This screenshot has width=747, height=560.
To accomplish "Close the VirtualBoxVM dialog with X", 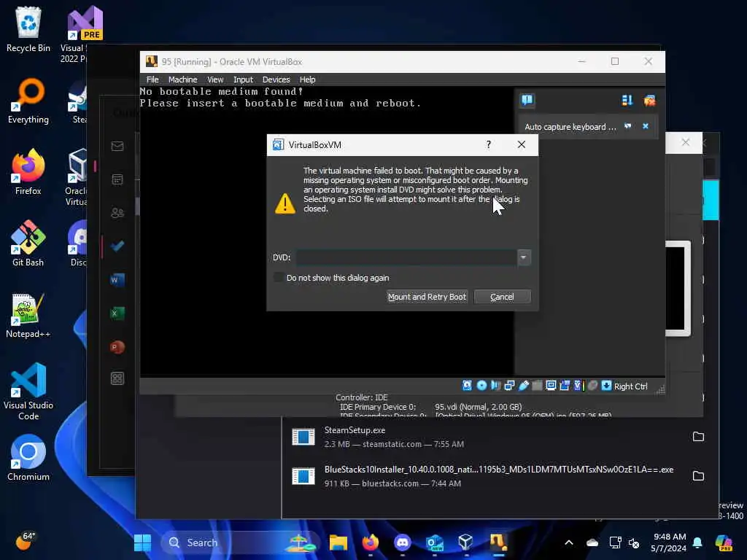I will 521,144.
